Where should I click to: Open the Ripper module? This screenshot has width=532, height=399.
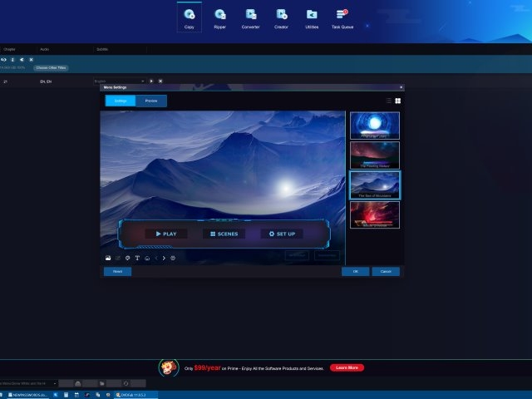[x=219, y=17]
